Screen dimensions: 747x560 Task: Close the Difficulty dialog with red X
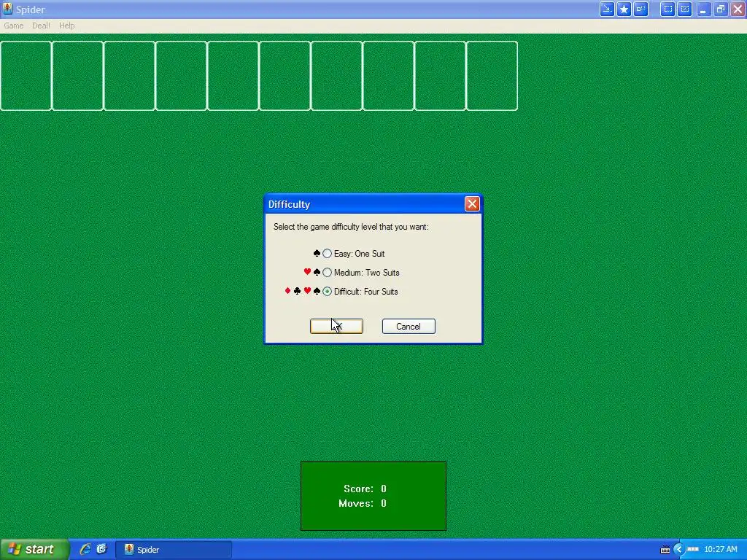coord(472,204)
